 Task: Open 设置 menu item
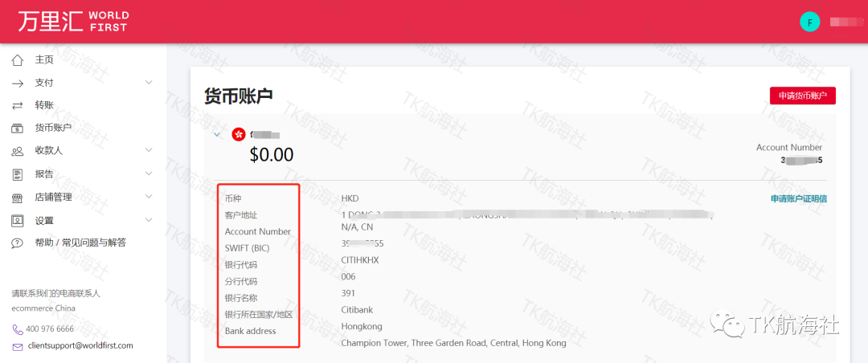coord(44,220)
